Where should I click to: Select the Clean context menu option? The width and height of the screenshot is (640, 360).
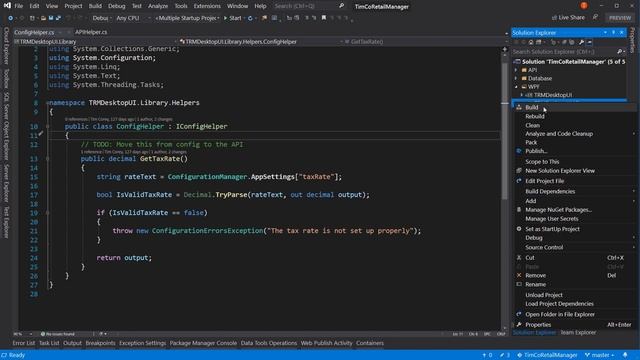[573, 125]
